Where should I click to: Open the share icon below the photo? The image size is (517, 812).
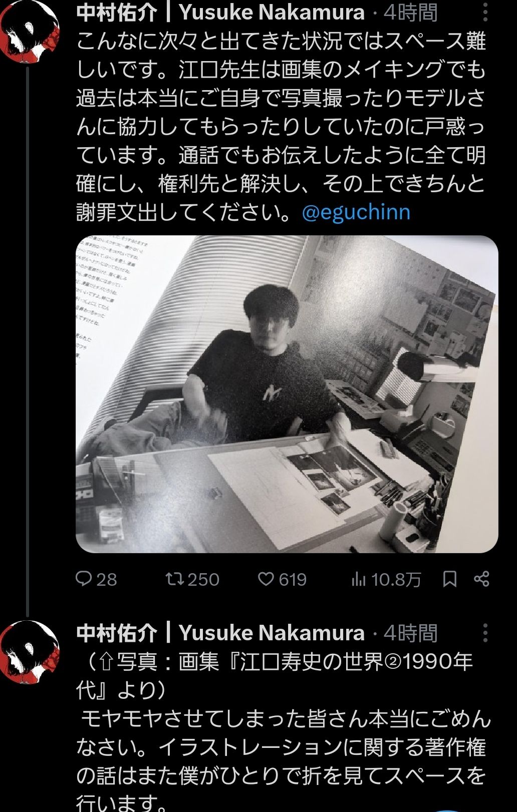coord(481,579)
